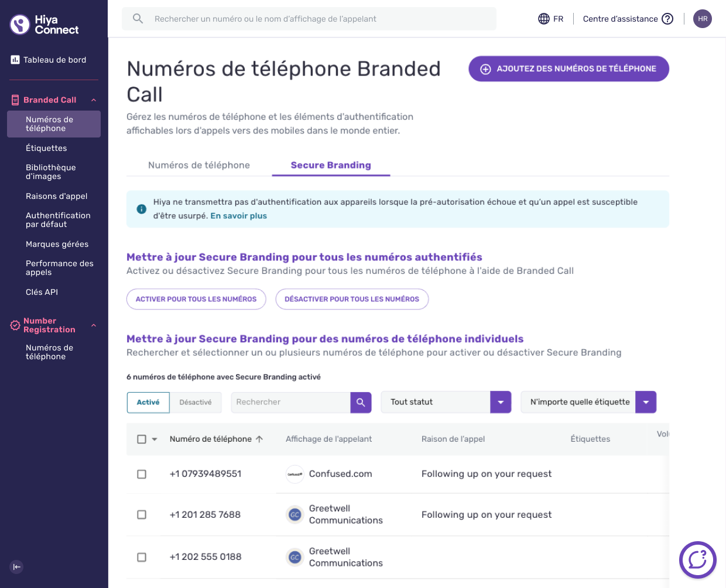Click Activer pour tous les numéros
The image size is (726, 588).
(x=196, y=299)
